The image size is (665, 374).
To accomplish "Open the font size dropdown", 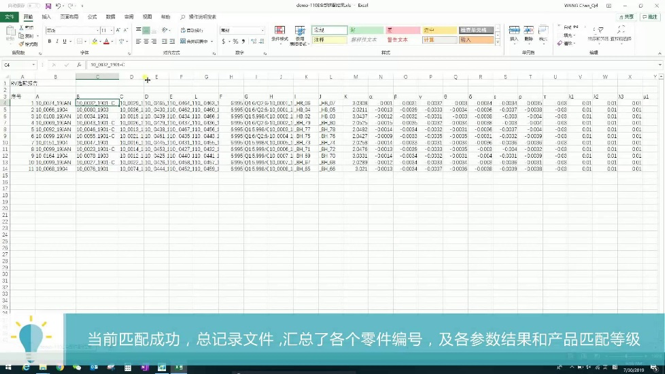I will tap(112, 31).
